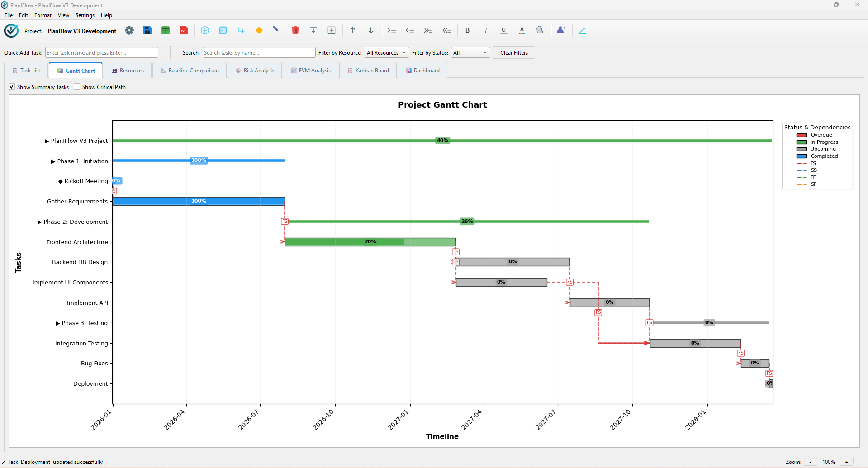Open the File menu
Screen dimensions: 868x468
(x=9, y=15)
